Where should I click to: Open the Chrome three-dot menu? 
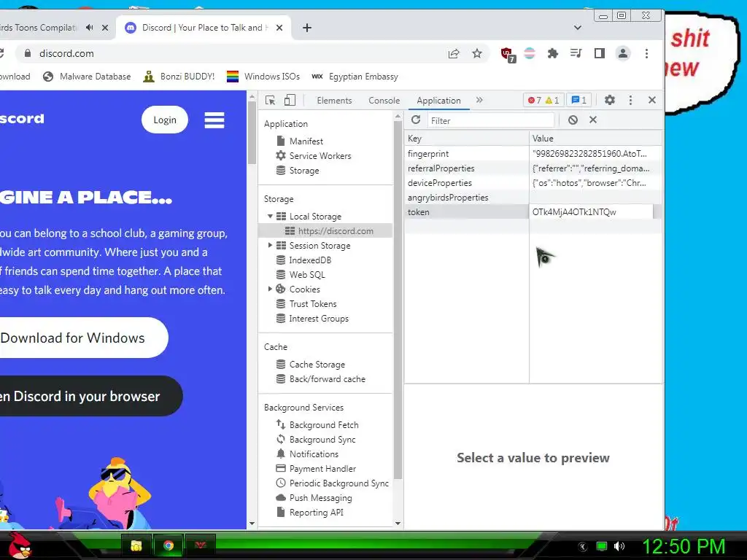646,53
